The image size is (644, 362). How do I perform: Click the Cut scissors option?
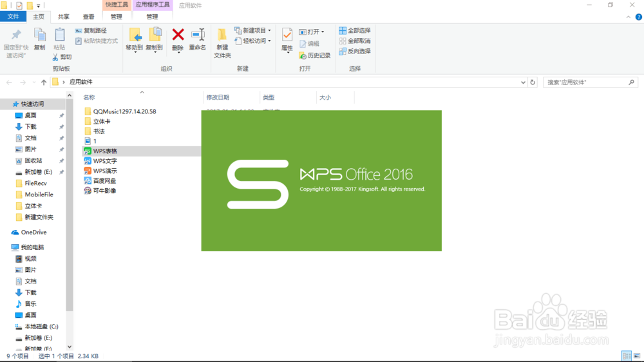point(62,57)
